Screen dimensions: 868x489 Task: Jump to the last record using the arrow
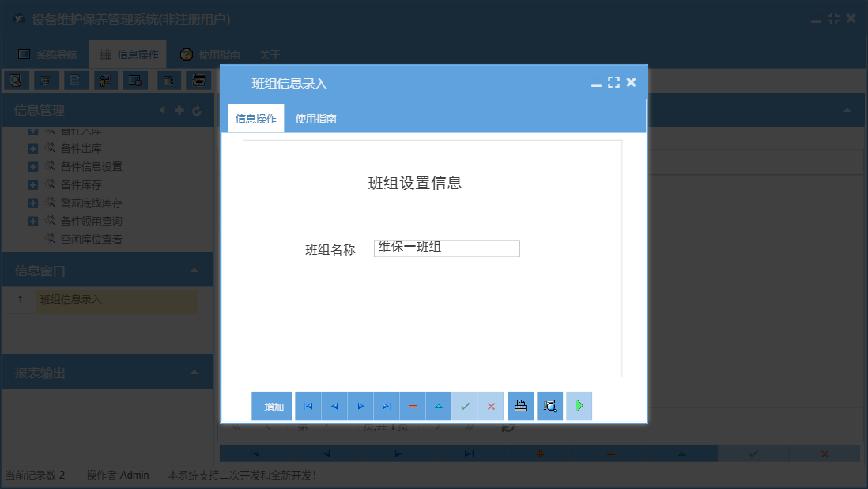(x=387, y=405)
